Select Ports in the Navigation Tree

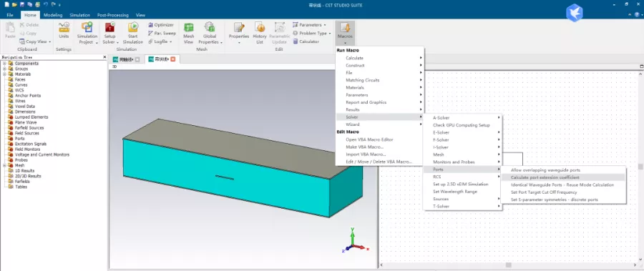pos(20,139)
